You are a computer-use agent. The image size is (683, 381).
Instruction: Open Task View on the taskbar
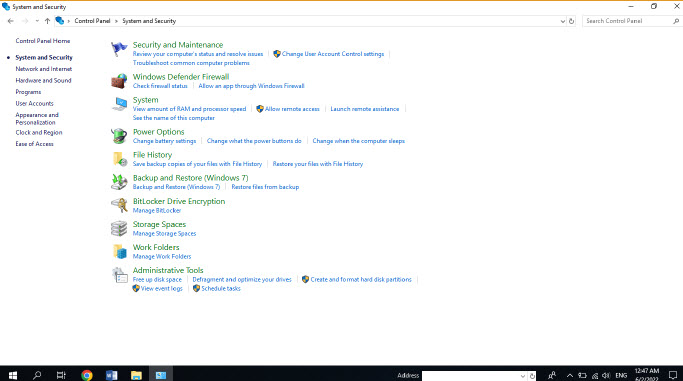[61, 375]
